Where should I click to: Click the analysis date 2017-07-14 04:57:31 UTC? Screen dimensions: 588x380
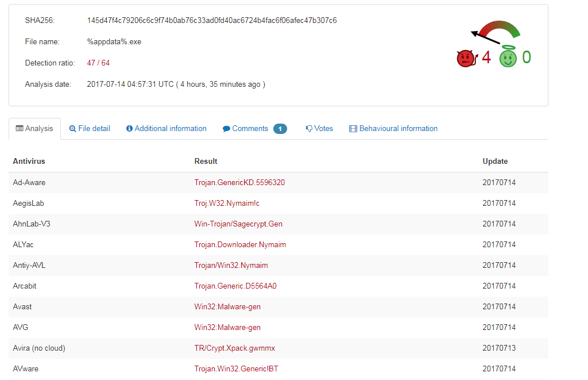[x=130, y=84]
